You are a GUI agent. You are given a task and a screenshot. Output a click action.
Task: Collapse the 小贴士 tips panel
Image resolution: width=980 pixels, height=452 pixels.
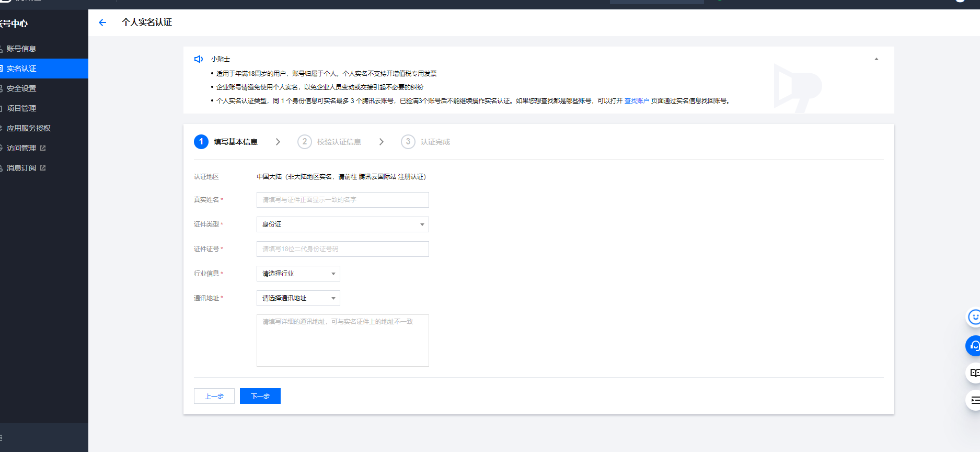coord(877,59)
